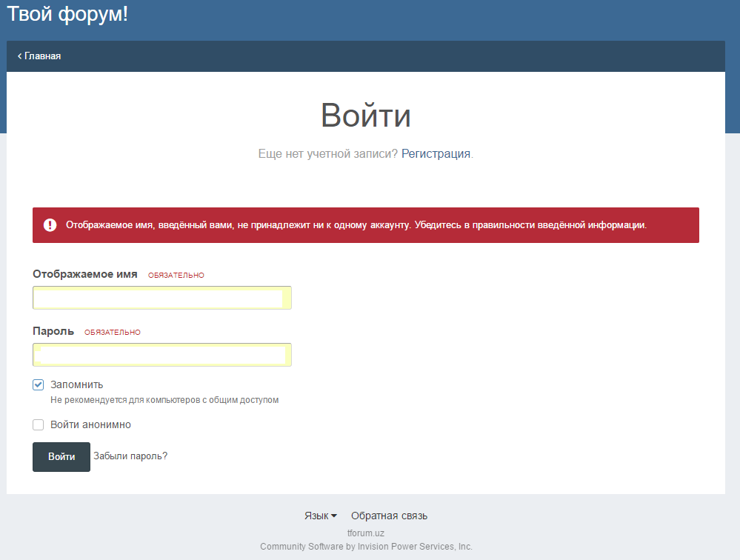The height and width of the screenshot is (560, 740).
Task: Follow the tforum.uz footer link
Action: pyautogui.click(x=366, y=533)
